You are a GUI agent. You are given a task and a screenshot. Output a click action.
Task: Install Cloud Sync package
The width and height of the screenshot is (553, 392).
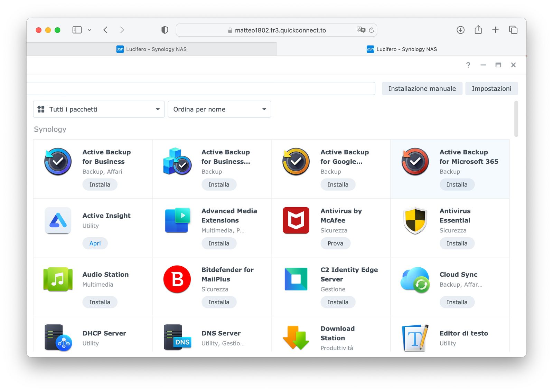(457, 302)
